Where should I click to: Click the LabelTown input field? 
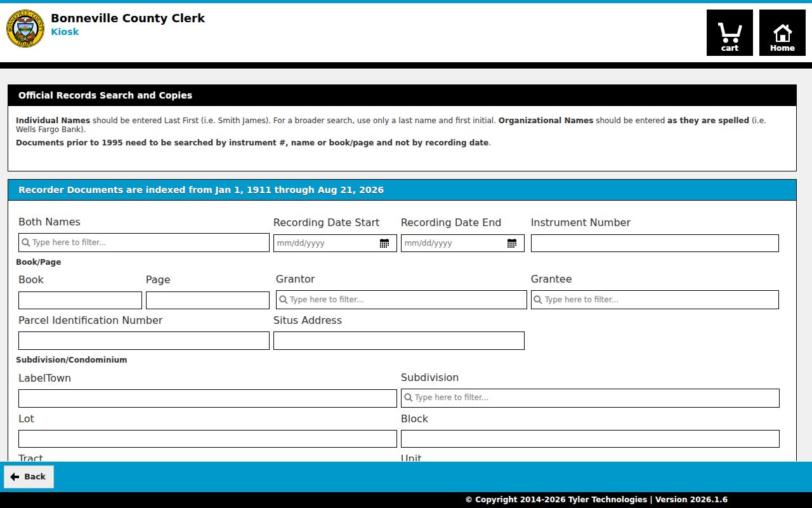(x=207, y=399)
